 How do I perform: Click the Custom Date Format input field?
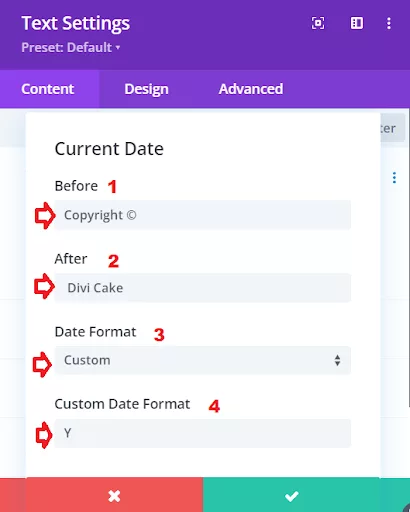coord(203,433)
